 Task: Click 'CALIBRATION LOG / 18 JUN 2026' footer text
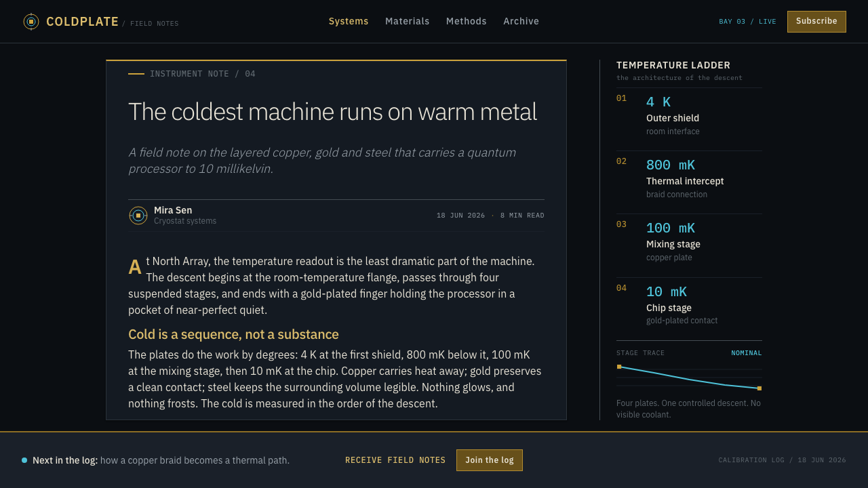click(783, 460)
